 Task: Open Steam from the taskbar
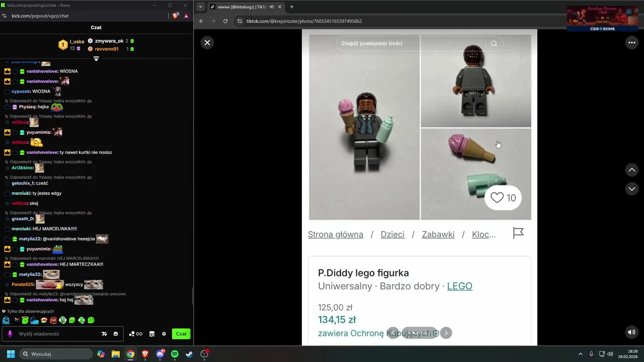[189, 354]
